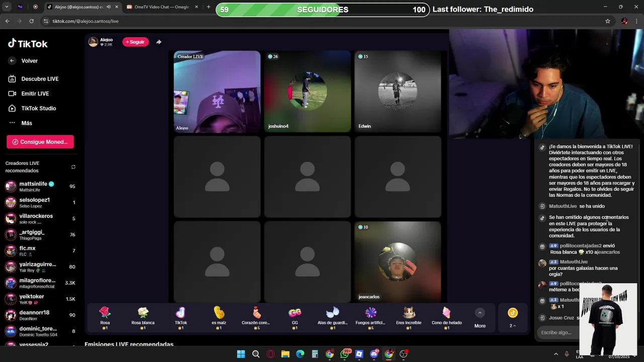Click the address bar URL
Viewport: 644px width, 362px height.
pos(86,21)
